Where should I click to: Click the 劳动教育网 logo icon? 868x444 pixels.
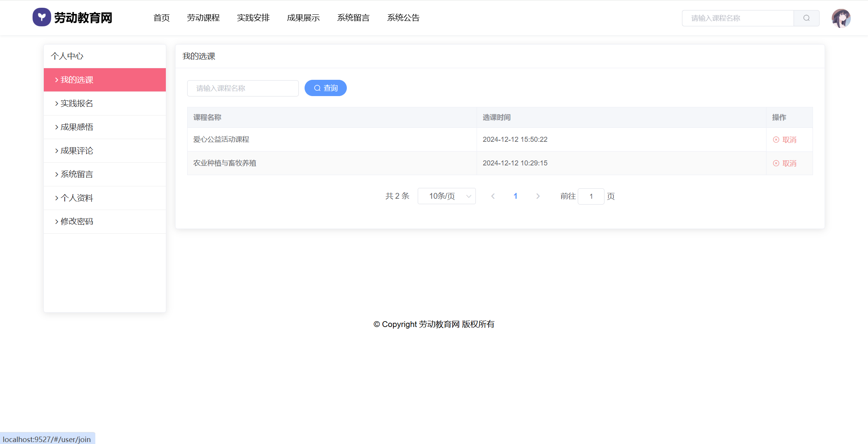click(41, 17)
